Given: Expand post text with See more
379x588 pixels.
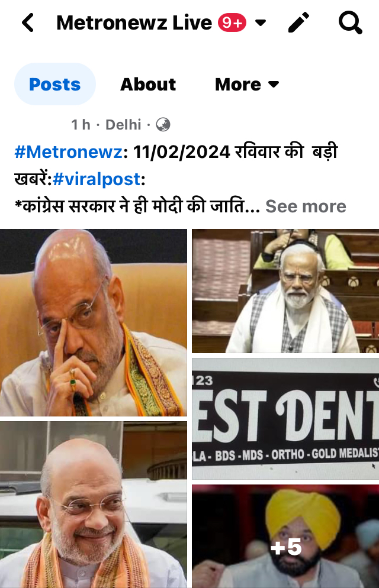Looking at the screenshot, I should [306, 206].
